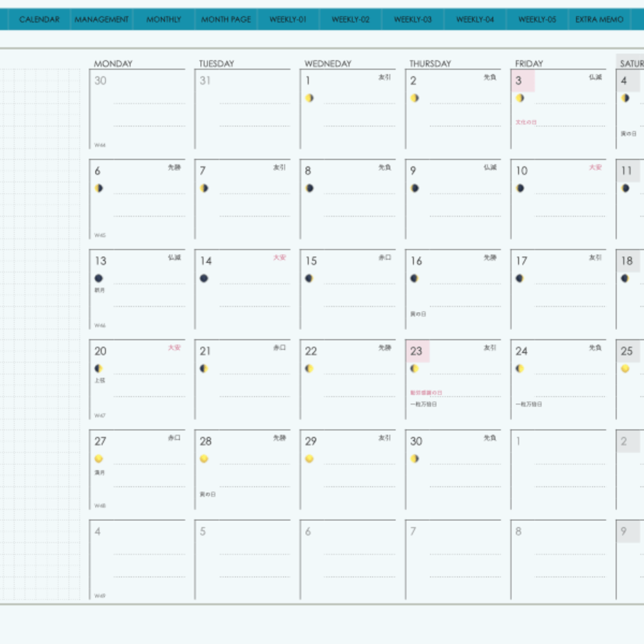
Task: Click the moon icon on Wednesday 15
Action: [x=309, y=278]
